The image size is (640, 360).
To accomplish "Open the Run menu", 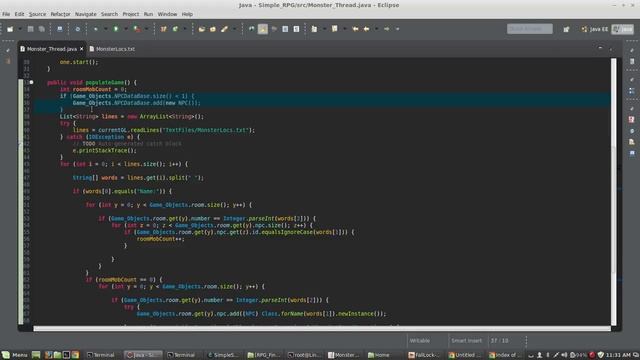I will pyautogui.click(x=148, y=14).
